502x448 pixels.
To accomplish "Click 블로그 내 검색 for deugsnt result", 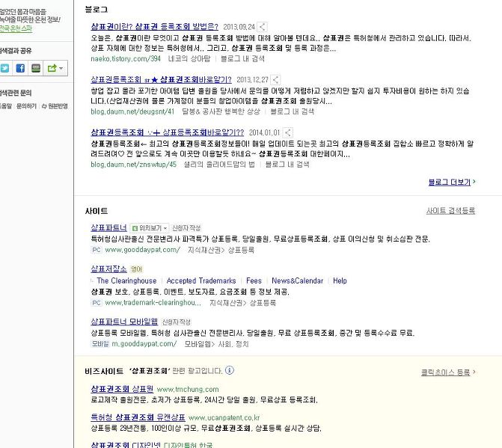I will [x=292, y=111].
